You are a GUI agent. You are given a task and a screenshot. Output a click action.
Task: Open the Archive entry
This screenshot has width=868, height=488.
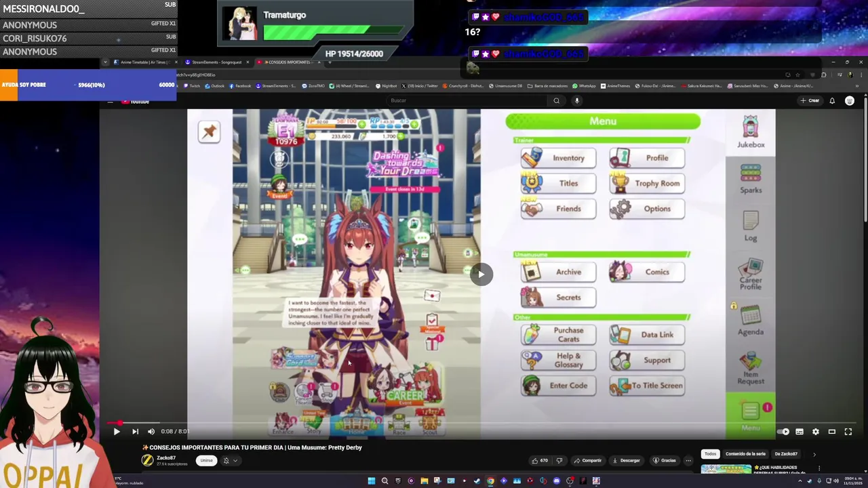(x=558, y=272)
